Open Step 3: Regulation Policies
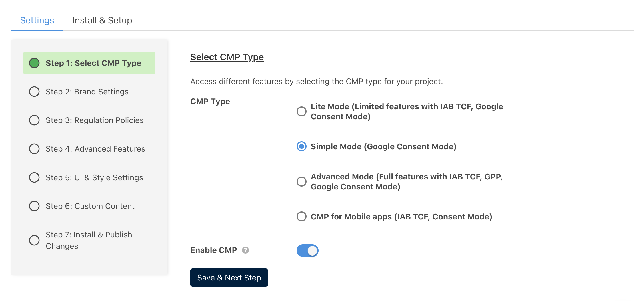Viewport: 644px width, 301px height. 95,120
